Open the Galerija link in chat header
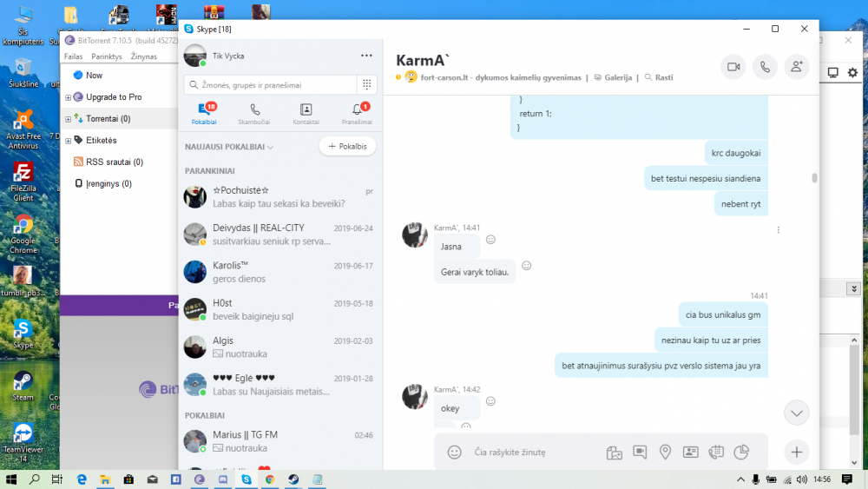 (x=614, y=77)
